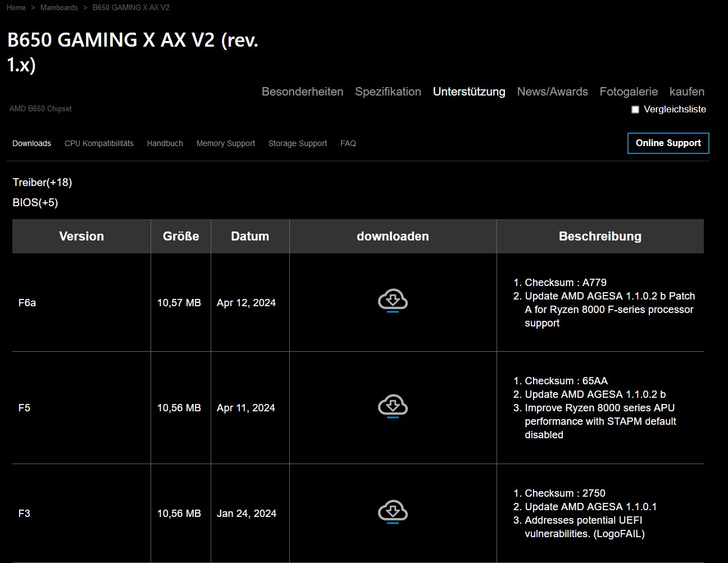Click the Datum column header
The image size is (728, 563).
pos(250,236)
